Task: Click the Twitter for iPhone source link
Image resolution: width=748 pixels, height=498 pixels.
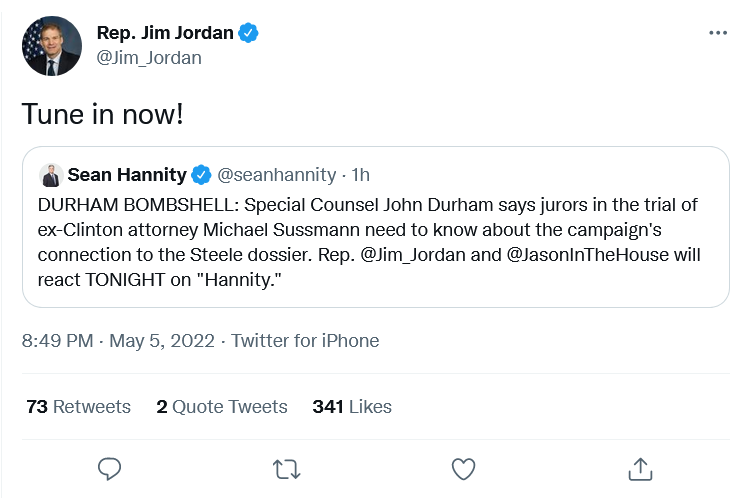Action: pos(305,341)
